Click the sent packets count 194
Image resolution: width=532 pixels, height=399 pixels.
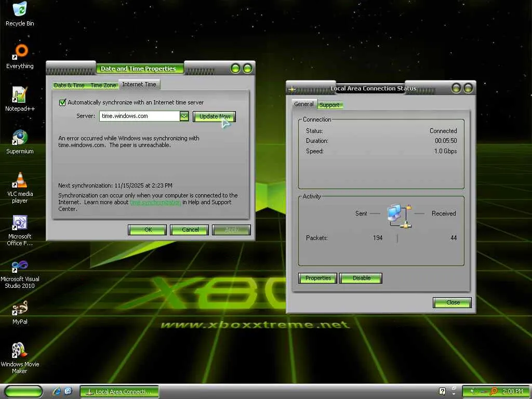378,238
